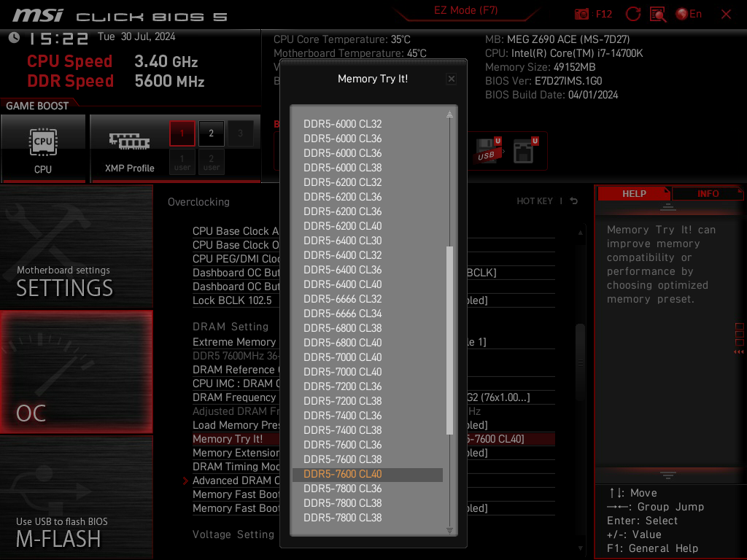
Task: Click help panel expand handle at bottom
Action: point(667,475)
